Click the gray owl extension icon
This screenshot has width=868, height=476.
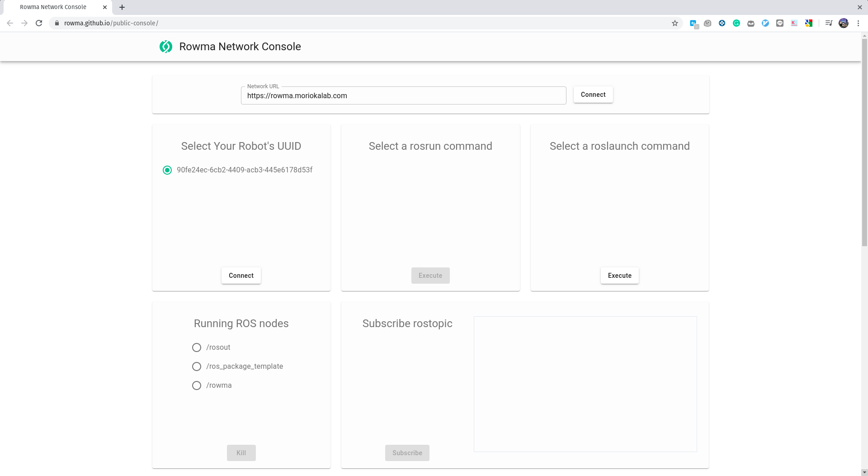click(751, 23)
